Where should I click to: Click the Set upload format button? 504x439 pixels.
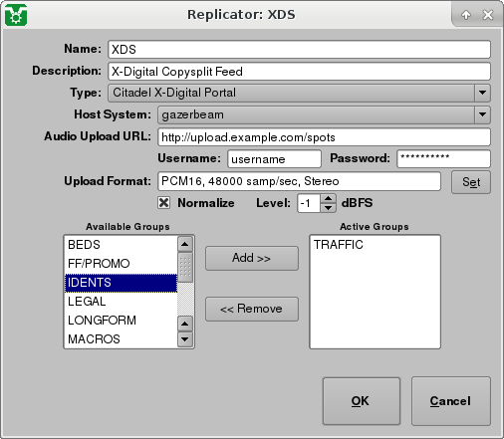pyautogui.click(x=471, y=182)
